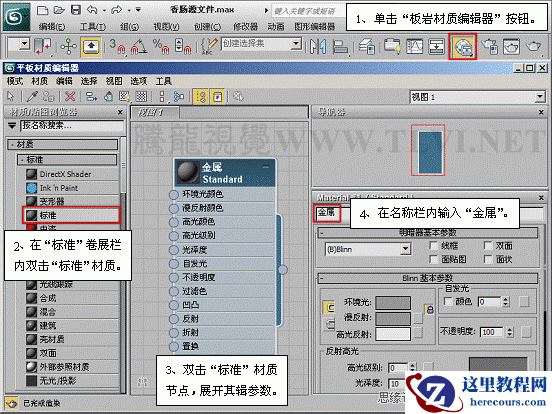Toggle the highlighted layout-all toolbar button
The height and width of the screenshot is (414, 552).
click(202, 96)
